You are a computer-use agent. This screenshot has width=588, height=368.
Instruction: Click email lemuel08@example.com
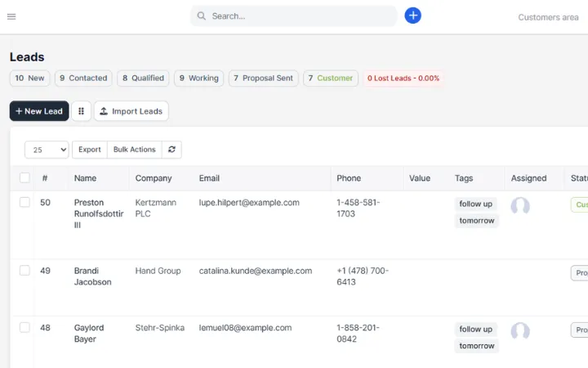click(x=245, y=328)
